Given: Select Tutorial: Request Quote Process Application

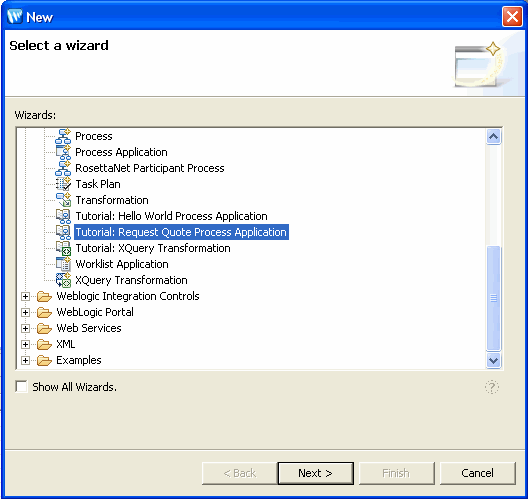Looking at the screenshot, I should tap(181, 232).
